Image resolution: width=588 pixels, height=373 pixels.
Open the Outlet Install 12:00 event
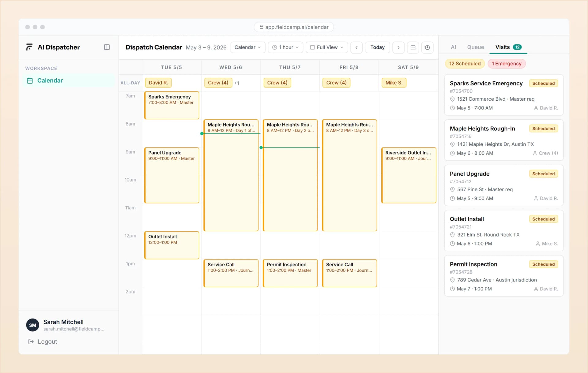coord(172,245)
